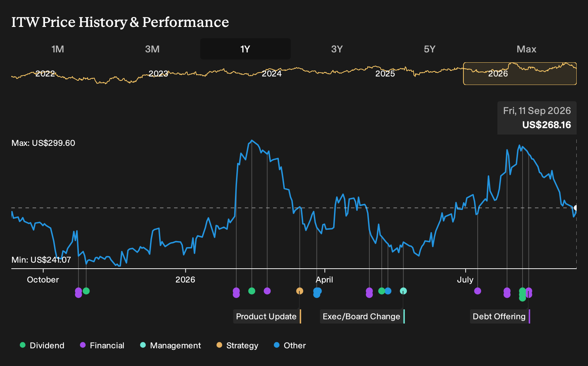The height and width of the screenshot is (366, 588).
Task: Click the 2024 area in overview chart
Action: (272, 74)
